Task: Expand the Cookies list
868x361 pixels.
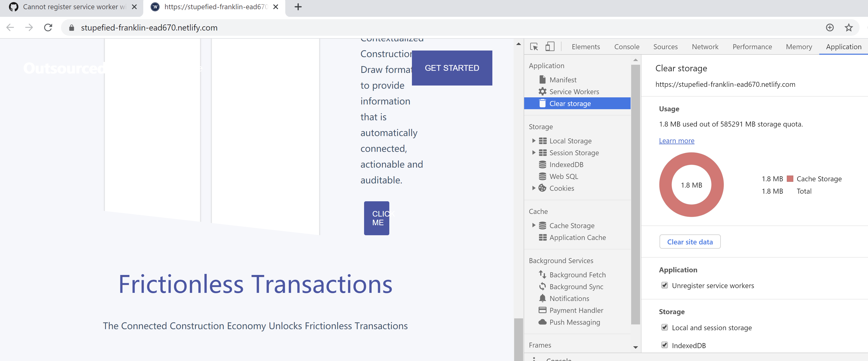Action: (533, 188)
